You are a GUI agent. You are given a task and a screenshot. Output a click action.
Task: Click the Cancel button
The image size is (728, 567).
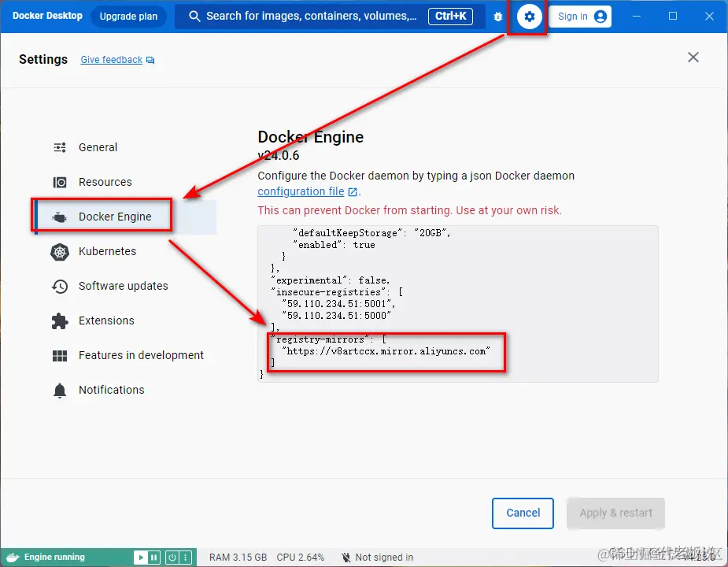(523, 513)
